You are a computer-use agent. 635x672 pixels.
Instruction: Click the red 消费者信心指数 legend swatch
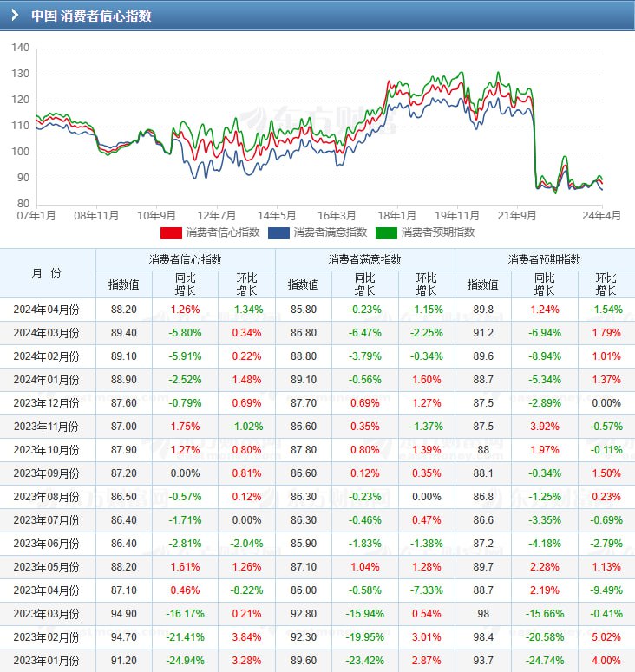coord(171,232)
